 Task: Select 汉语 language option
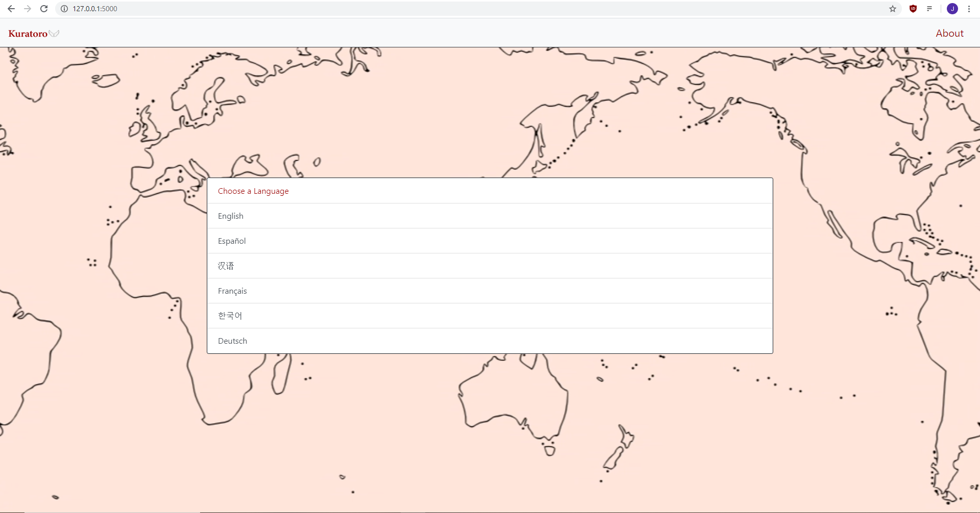point(490,266)
